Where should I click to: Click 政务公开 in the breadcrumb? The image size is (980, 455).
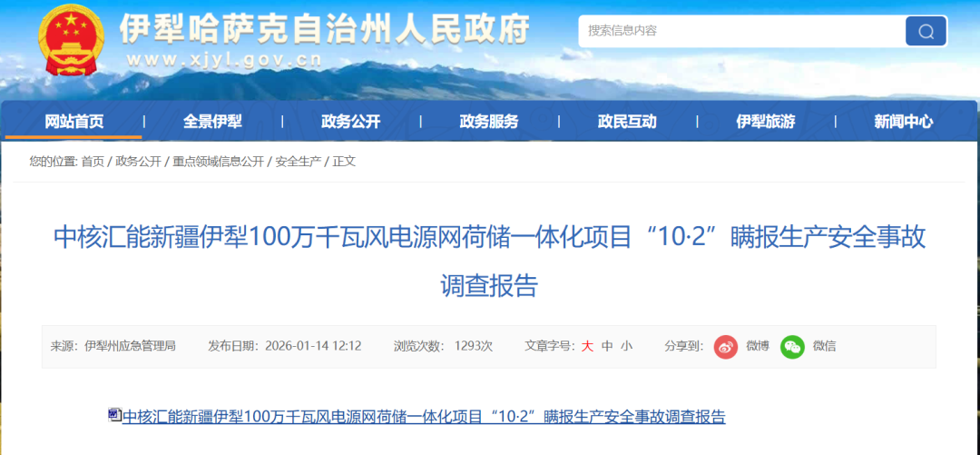tap(139, 162)
